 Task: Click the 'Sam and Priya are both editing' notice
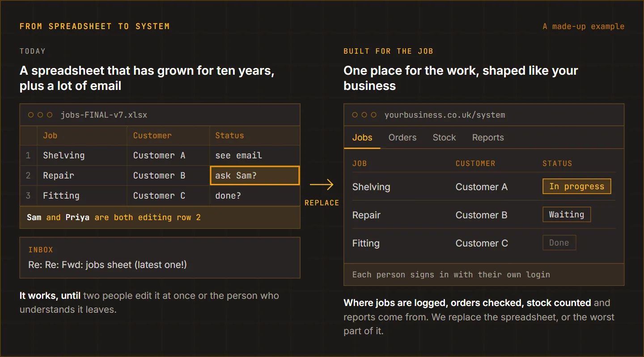(160, 217)
